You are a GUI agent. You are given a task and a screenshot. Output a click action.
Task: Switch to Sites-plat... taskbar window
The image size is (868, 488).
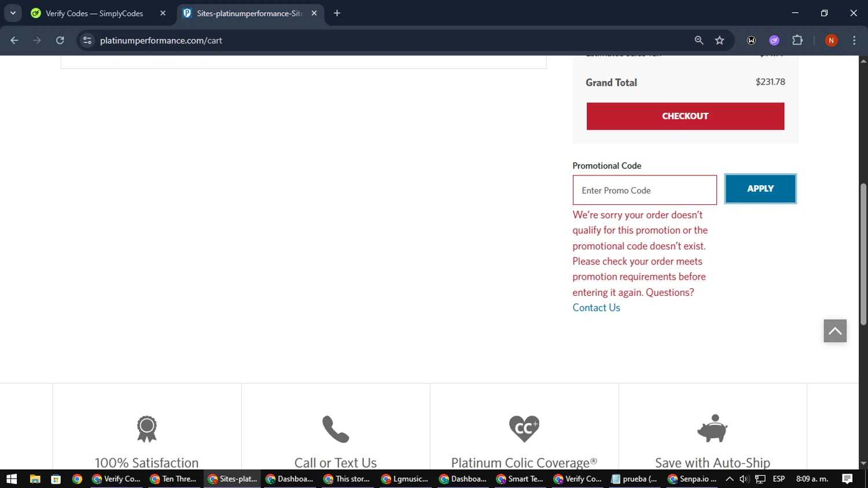231,479
